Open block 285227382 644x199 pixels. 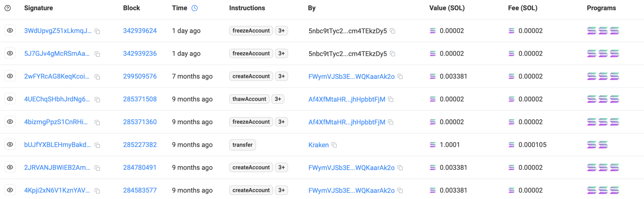140,145
